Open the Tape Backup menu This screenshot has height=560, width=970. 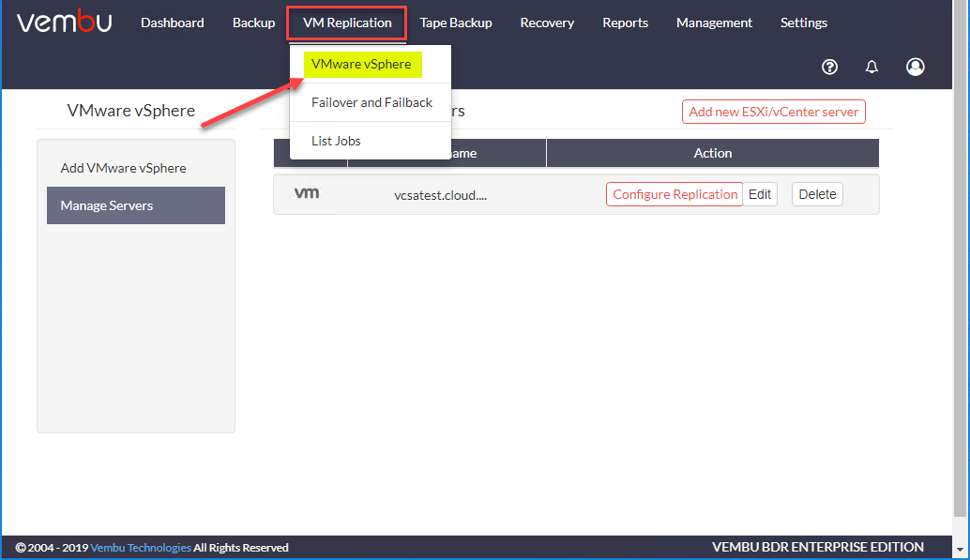tap(456, 23)
